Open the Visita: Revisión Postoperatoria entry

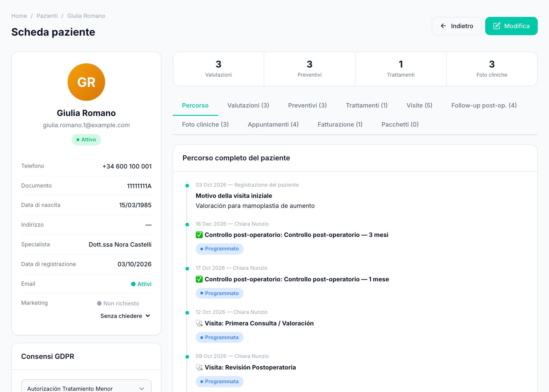click(x=250, y=367)
